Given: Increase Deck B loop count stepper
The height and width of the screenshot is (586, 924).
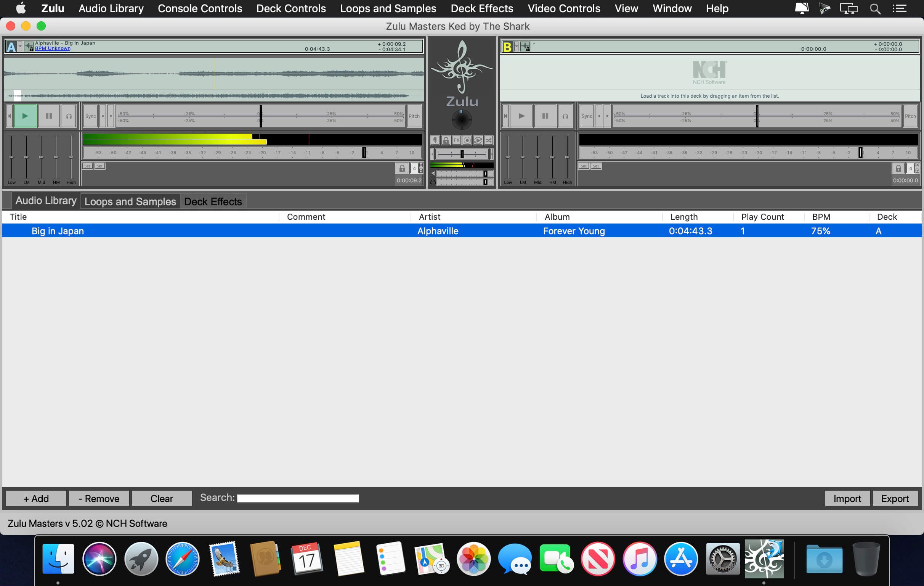Looking at the screenshot, I should click(917, 166).
